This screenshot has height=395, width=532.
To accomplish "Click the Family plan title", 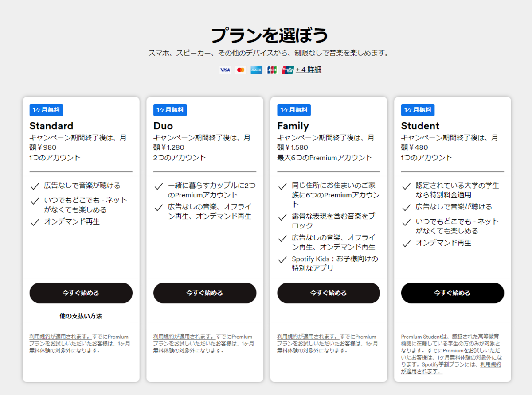I will tap(293, 126).
